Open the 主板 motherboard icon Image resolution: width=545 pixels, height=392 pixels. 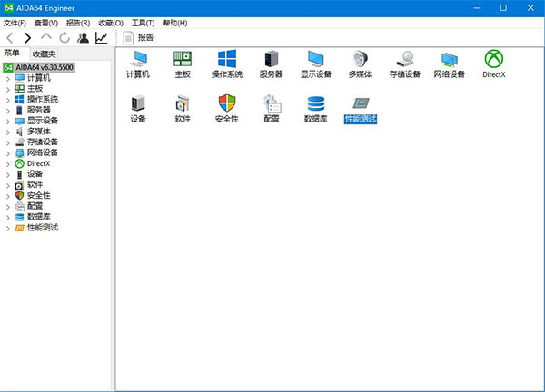(x=182, y=61)
